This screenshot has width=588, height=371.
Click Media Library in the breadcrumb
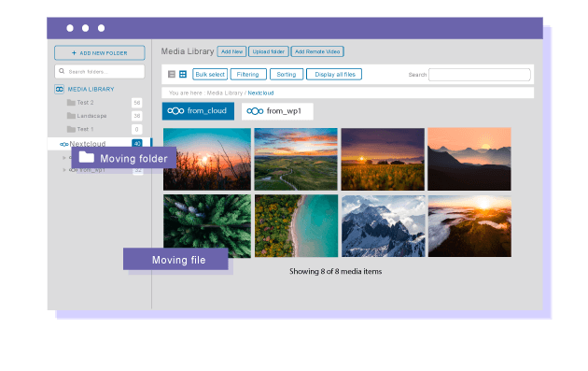tap(225, 93)
